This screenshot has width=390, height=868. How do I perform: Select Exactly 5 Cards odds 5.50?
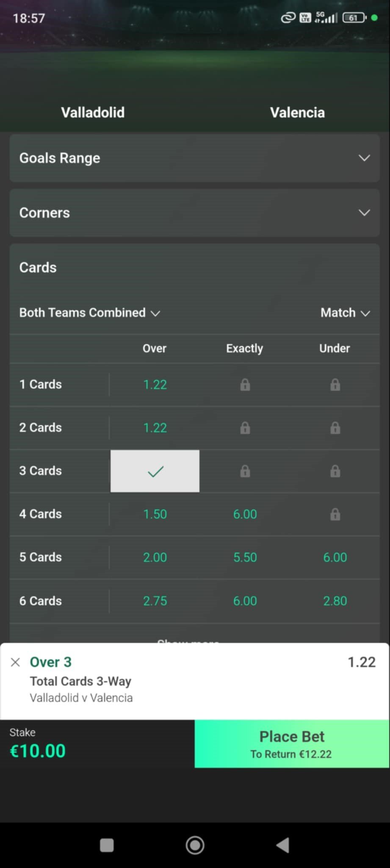(245, 557)
